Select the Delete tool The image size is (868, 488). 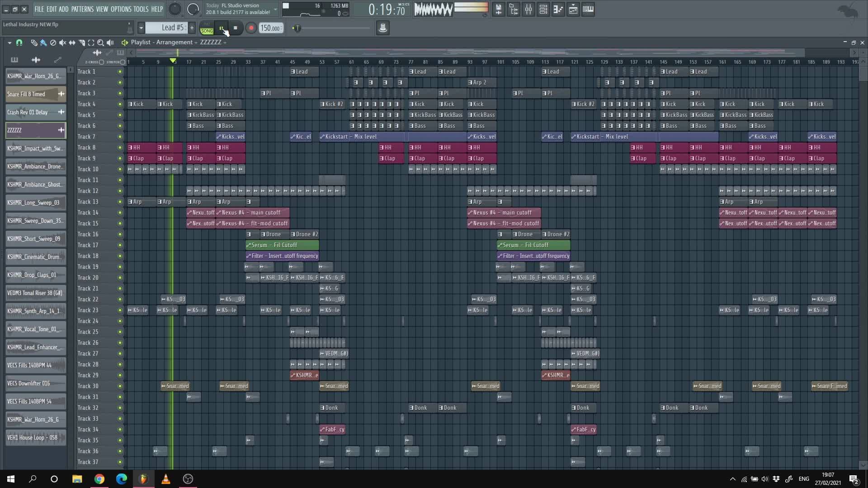click(x=53, y=42)
